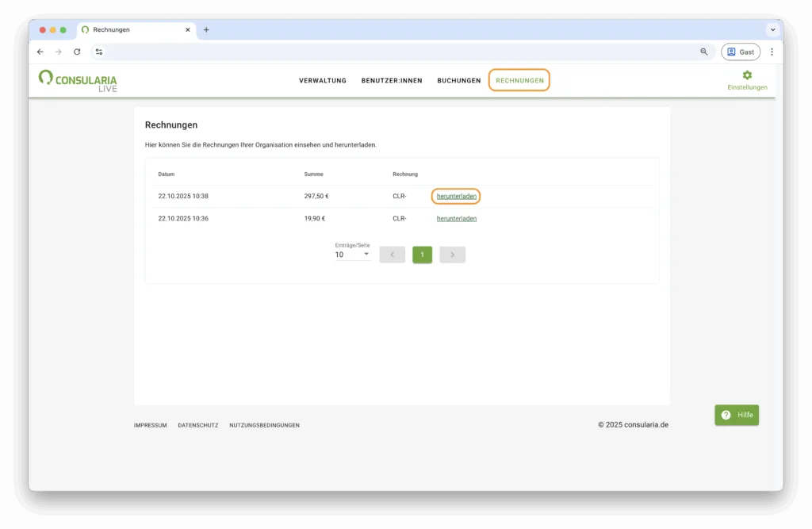Click the browser address bar field
The width and height of the screenshot is (812, 529).
coord(396,52)
